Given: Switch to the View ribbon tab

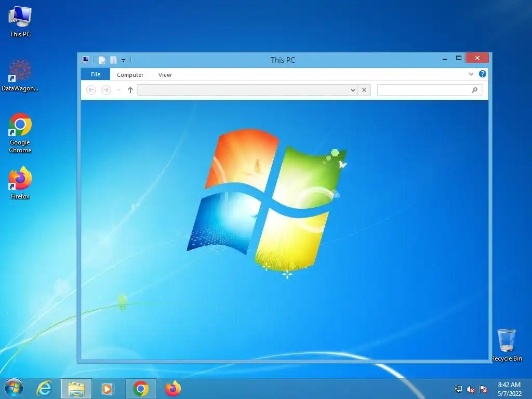Looking at the screenshot, I should (165, 75).
